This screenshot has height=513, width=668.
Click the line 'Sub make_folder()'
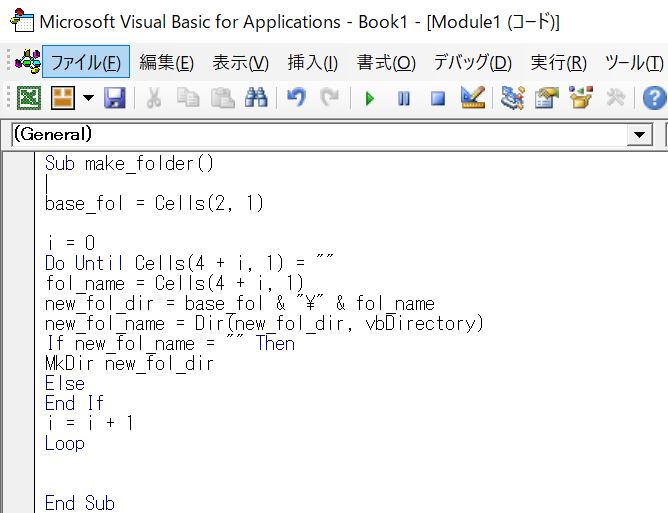point(129,164)
